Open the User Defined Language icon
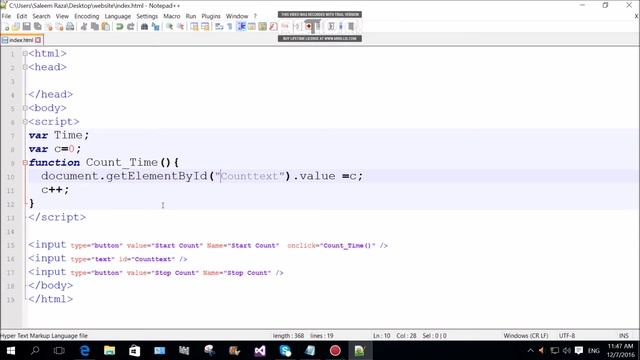 pyautogui.click(x=252, y=27)
